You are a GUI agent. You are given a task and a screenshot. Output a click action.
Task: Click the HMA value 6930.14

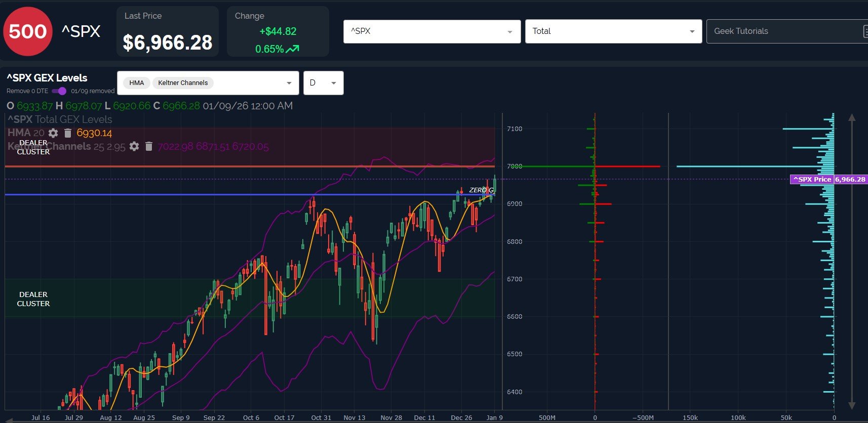pos(94,133)
